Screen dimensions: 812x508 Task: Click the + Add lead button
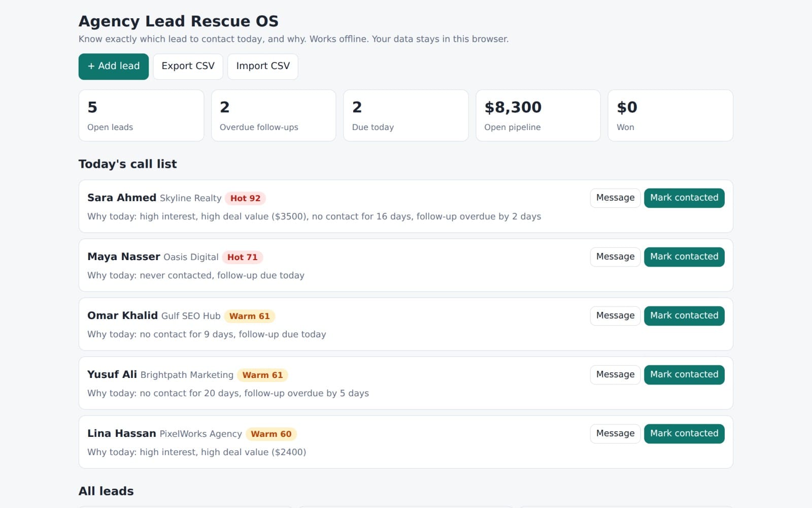113,66
